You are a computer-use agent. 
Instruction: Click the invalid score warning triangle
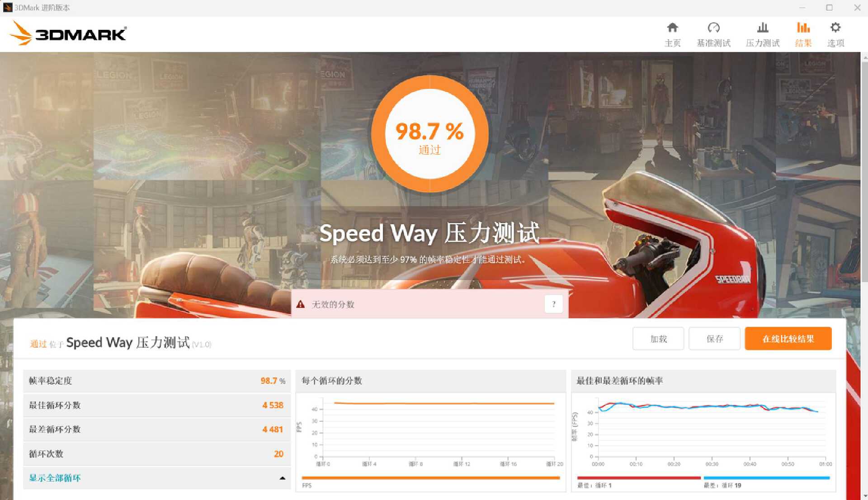click(x=301, y=304)
